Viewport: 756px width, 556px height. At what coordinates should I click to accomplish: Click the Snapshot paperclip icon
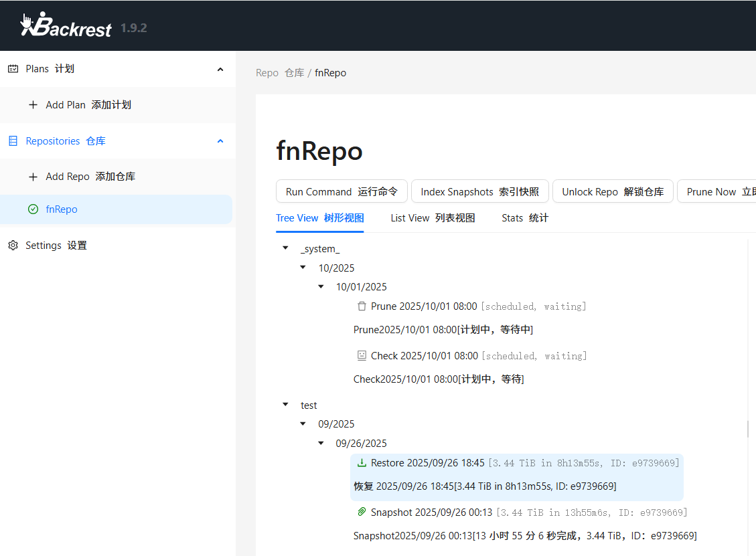point(362,513)
